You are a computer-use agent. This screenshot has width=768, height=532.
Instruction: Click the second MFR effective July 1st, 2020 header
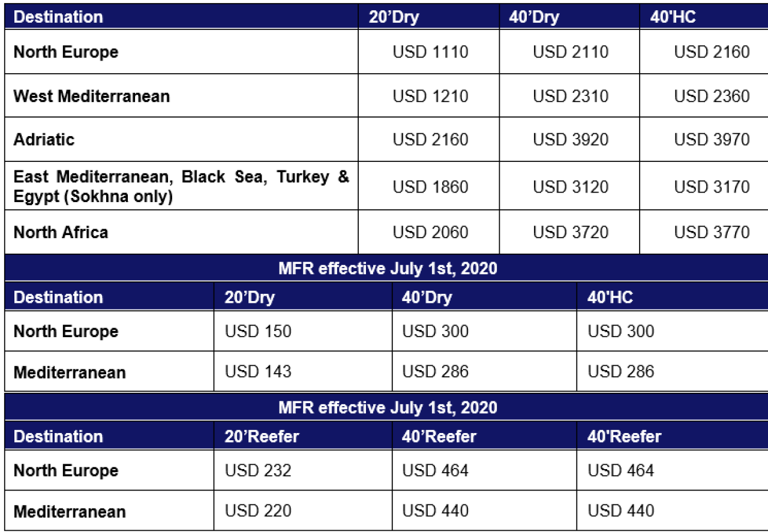tap(388, 408)
